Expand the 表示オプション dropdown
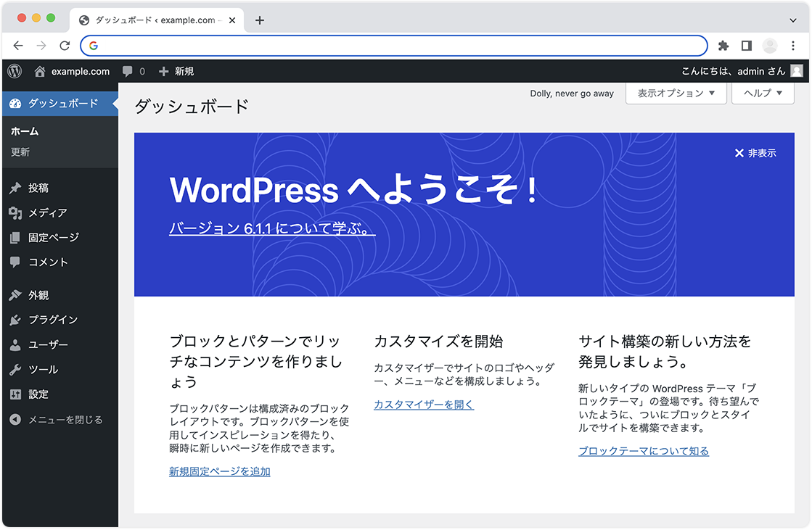812x530 pixels. pyautogui.click(x=676, y=93)
